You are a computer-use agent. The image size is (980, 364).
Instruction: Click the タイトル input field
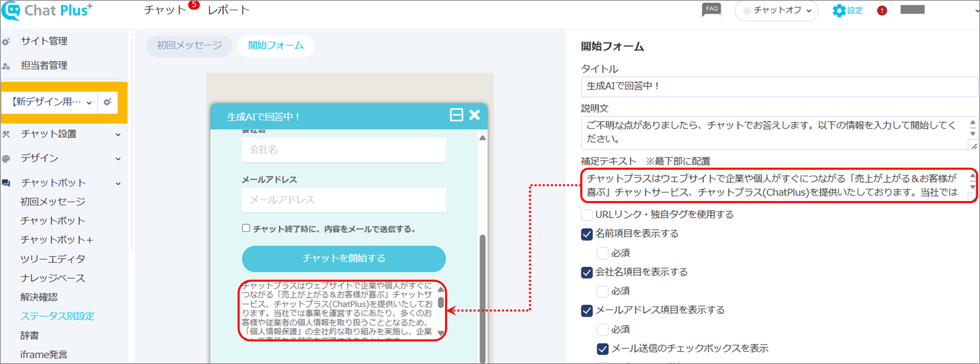[779, 87]
